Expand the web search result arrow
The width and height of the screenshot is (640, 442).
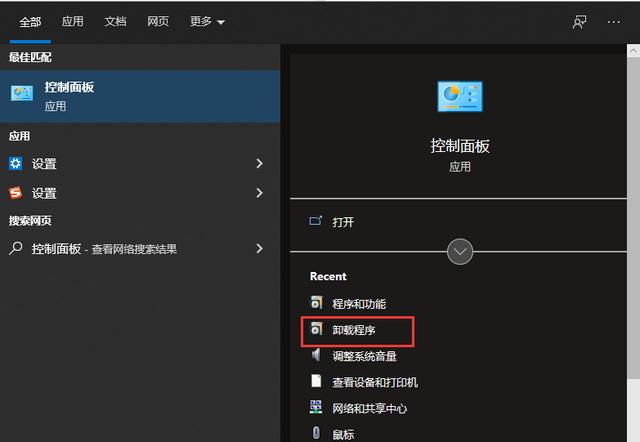[259, 248]
